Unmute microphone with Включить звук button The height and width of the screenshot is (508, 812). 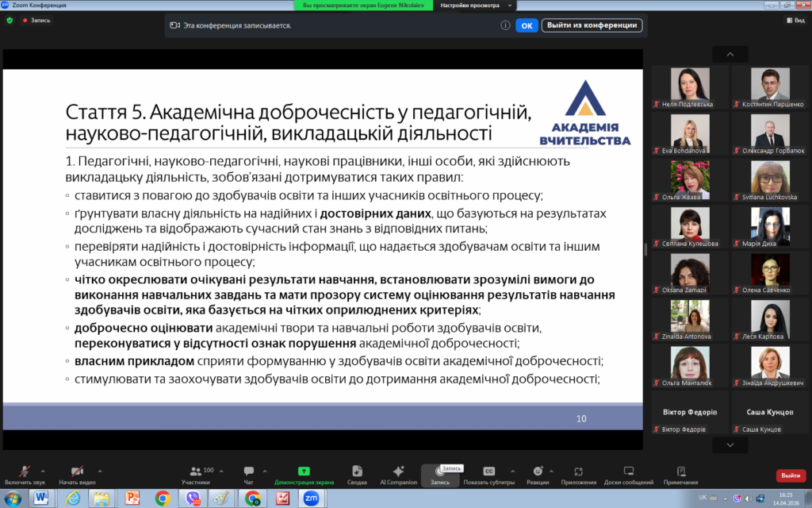click(25, 471)
